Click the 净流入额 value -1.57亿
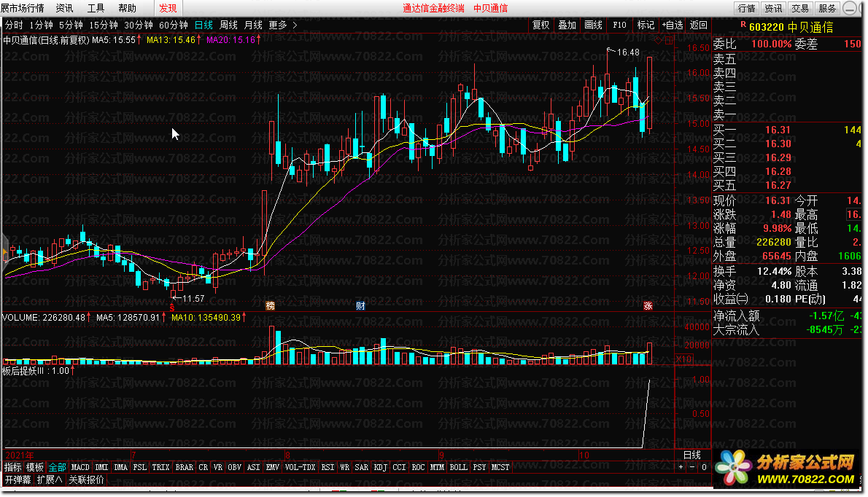868x497 pixels. click(x=826, y=316)
